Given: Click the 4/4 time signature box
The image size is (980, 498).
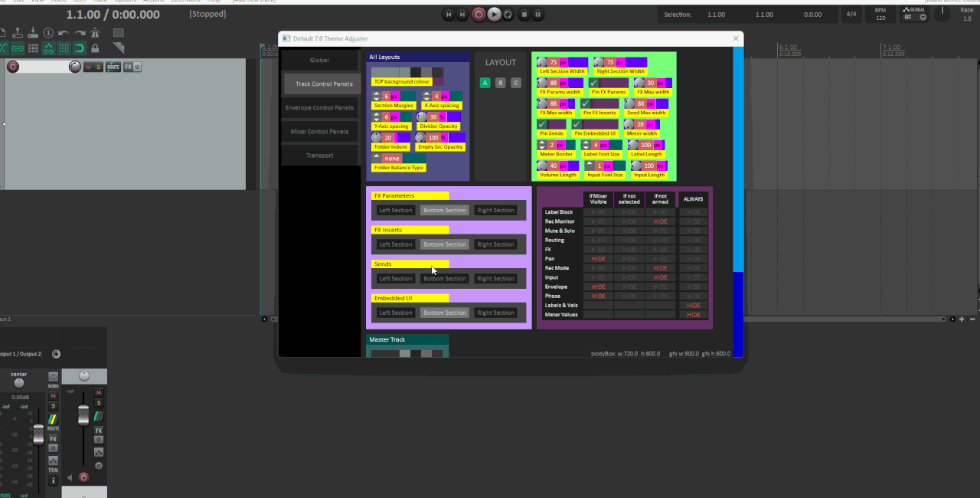Looking at the screenshot, I should [x=851, y=15].
